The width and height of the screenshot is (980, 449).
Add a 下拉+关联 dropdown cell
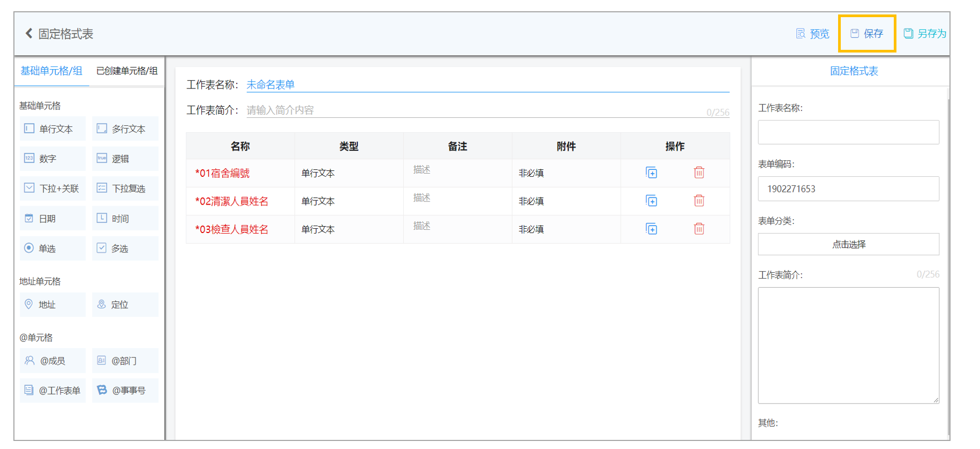coord(52,189)
